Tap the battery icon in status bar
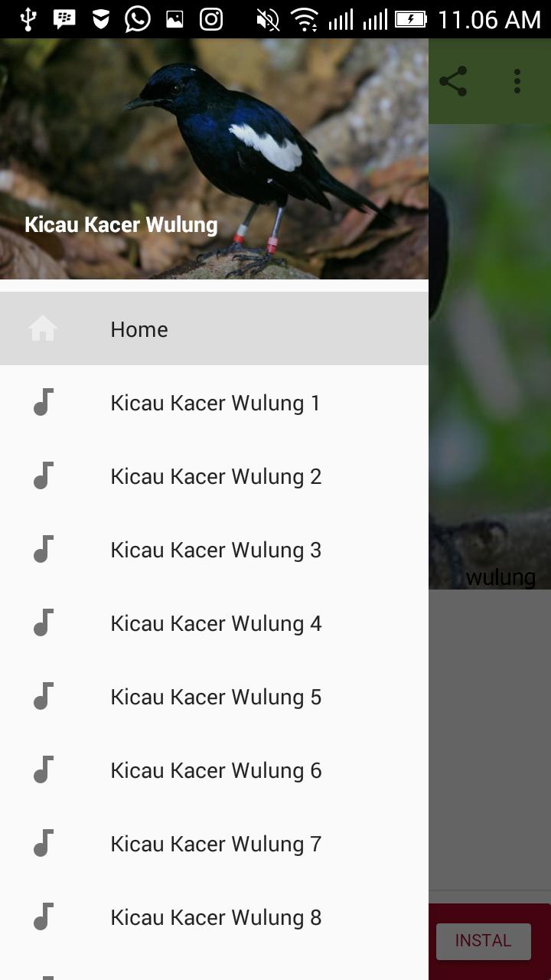The height and width of the screenshot is (980, 551). (x=411, y=18)
